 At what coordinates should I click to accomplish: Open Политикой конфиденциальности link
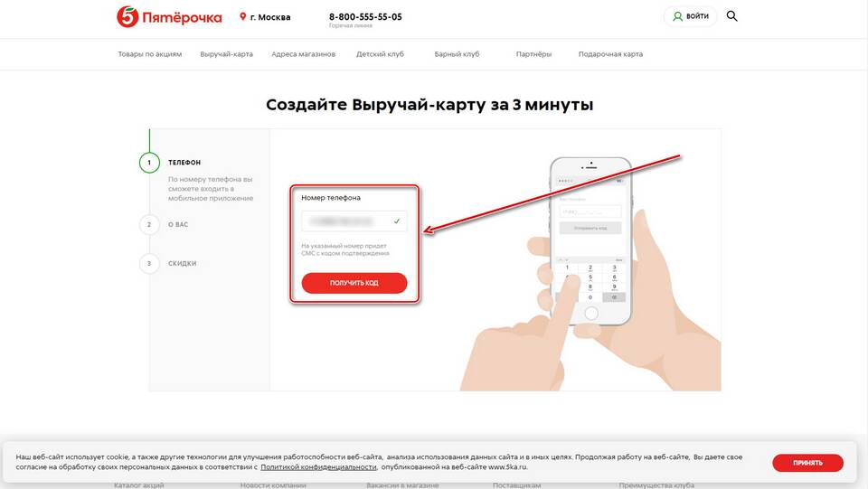point(318,467)
